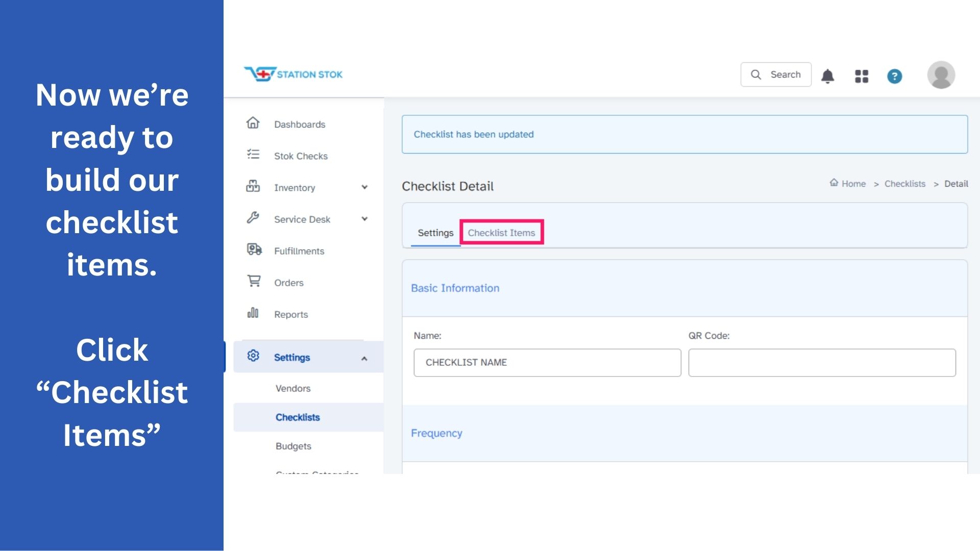The height and width of the screenshot is (551, 980).
Task: Open Vendors in the sidebar
Action: (293, 388)
